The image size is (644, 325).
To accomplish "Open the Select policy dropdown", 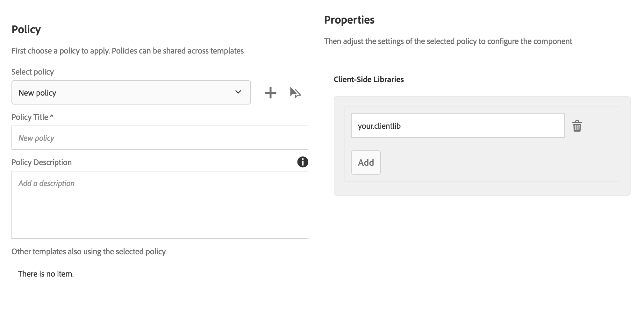I will tap(131, 92).
